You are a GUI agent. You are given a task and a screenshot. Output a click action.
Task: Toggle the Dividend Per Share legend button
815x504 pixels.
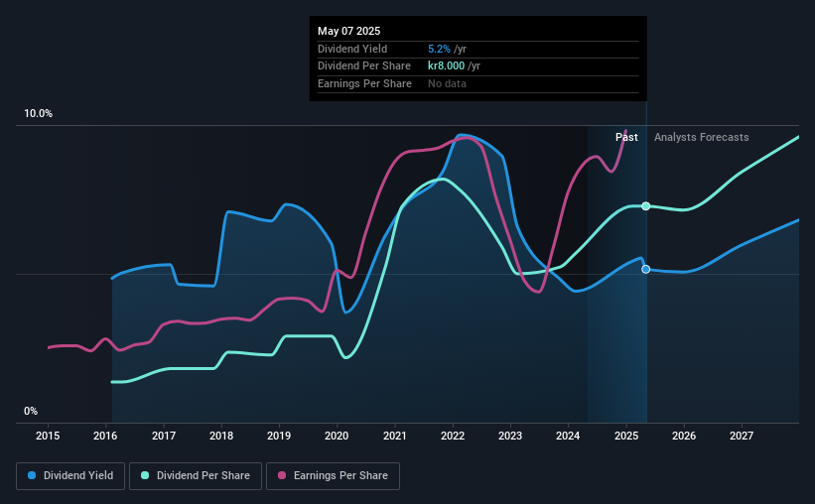pyautogui.click(x=196, y=476)
